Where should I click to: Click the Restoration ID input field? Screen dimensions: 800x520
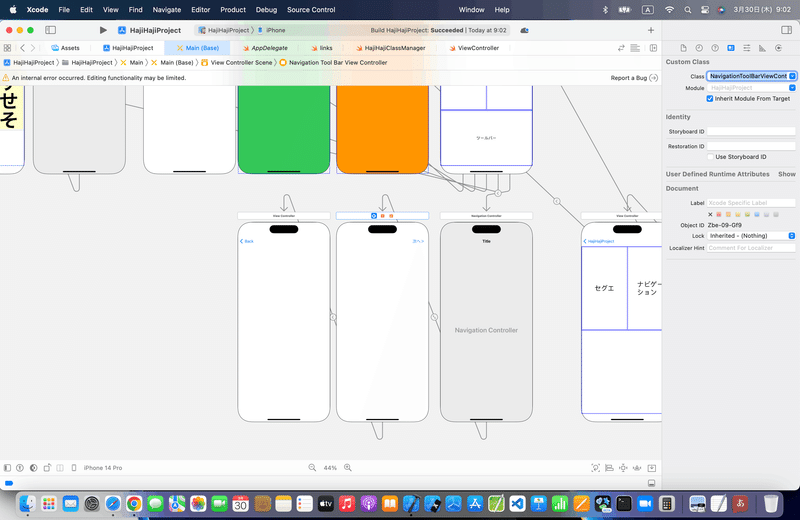coord(751,146)
